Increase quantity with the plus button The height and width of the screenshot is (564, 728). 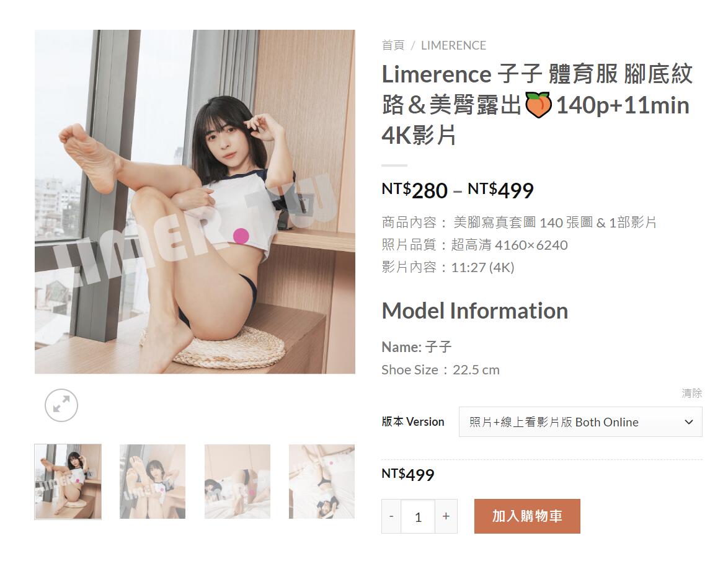(x=446, y=516)
